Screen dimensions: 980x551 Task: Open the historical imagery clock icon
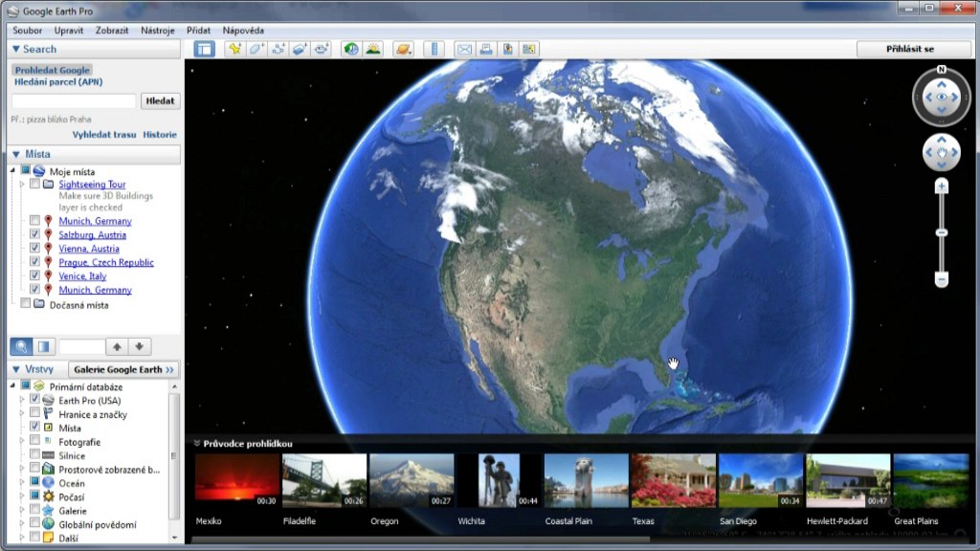350,49
